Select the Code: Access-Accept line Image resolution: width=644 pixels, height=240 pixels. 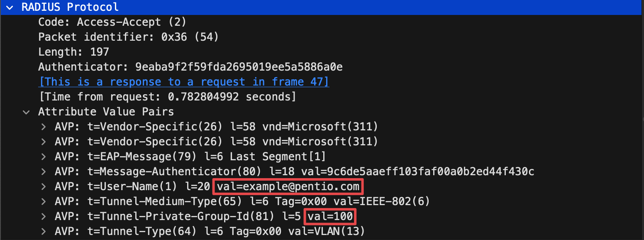[112, 22]
